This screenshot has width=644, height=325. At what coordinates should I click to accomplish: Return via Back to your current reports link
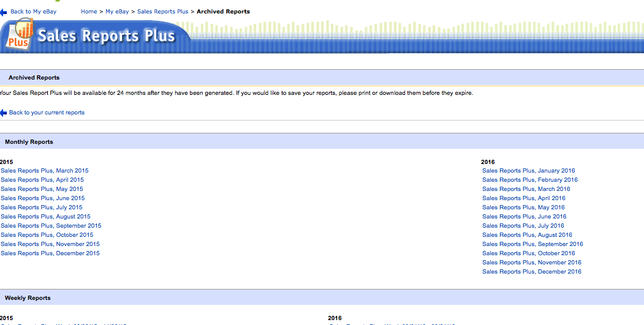(x=47, y=113)
